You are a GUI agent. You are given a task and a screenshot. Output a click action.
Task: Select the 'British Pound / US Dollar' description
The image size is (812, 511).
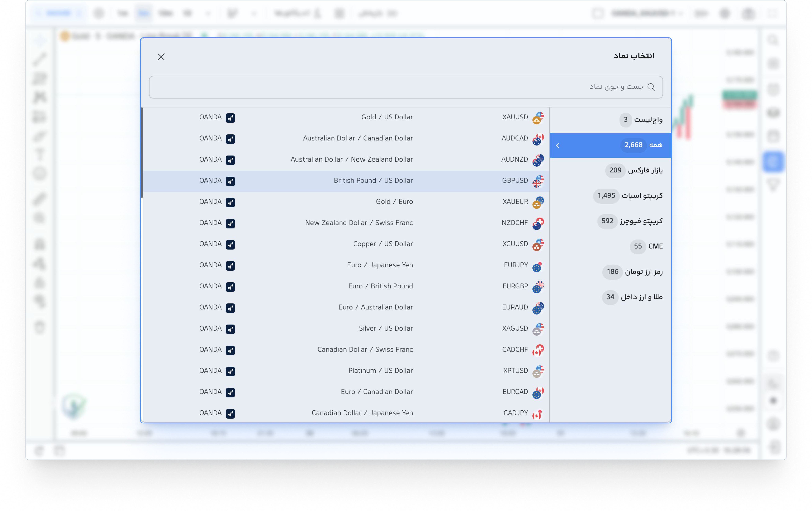point(373,181)
